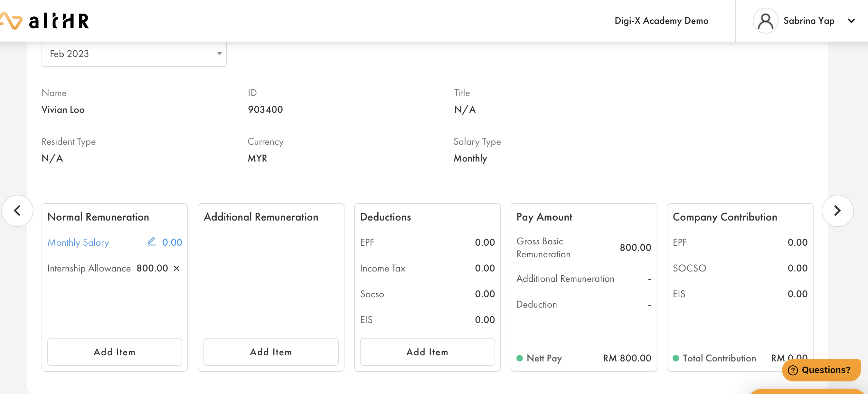This screenshot has width=868, height=394.
Task: Go to the previous employee with the left arrow
Action: pyautogui.click(x=17, y=211)
